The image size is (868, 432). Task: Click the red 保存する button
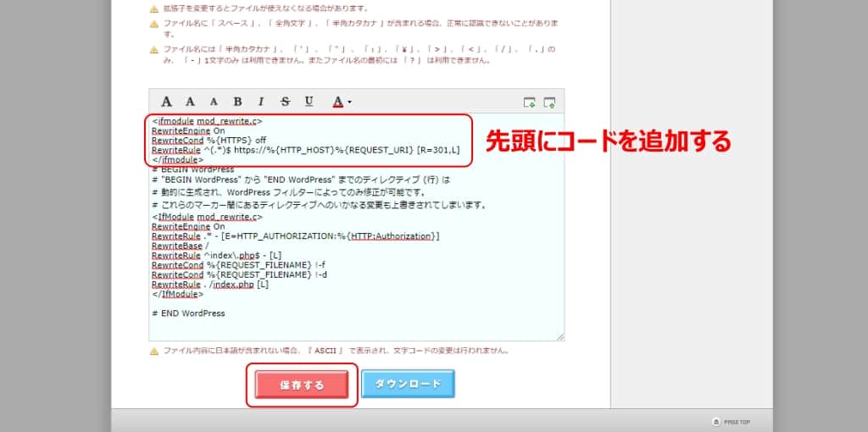pos(302,385)
